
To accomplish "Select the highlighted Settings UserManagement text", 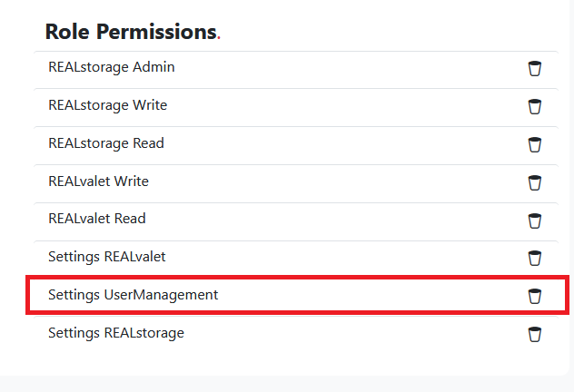I will [x=134, y=295].
